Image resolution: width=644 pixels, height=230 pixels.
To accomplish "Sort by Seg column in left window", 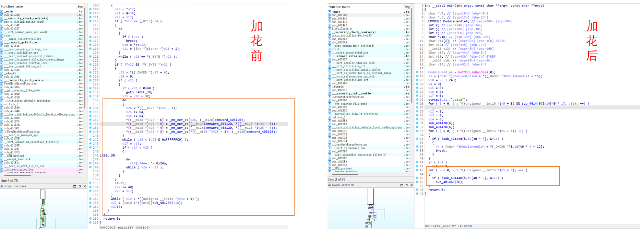I will pos(80,6).
